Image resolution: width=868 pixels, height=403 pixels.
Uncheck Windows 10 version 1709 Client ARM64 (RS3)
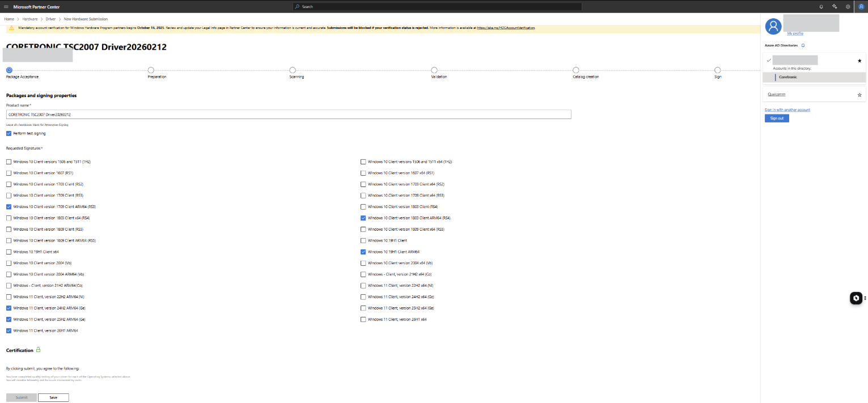pyautogui.click(x=9, y=206)
